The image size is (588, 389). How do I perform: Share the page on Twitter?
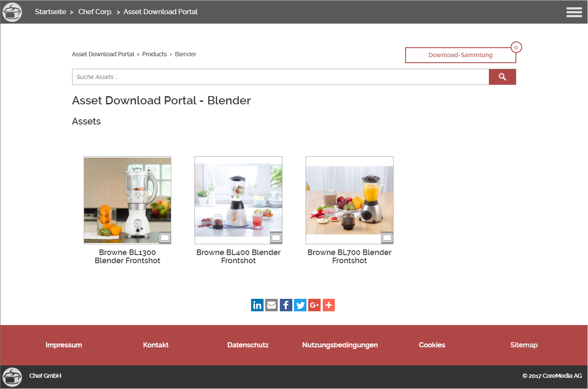click(300, 305)
